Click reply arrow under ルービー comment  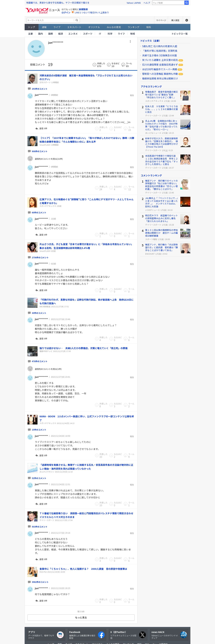point(37,235)
